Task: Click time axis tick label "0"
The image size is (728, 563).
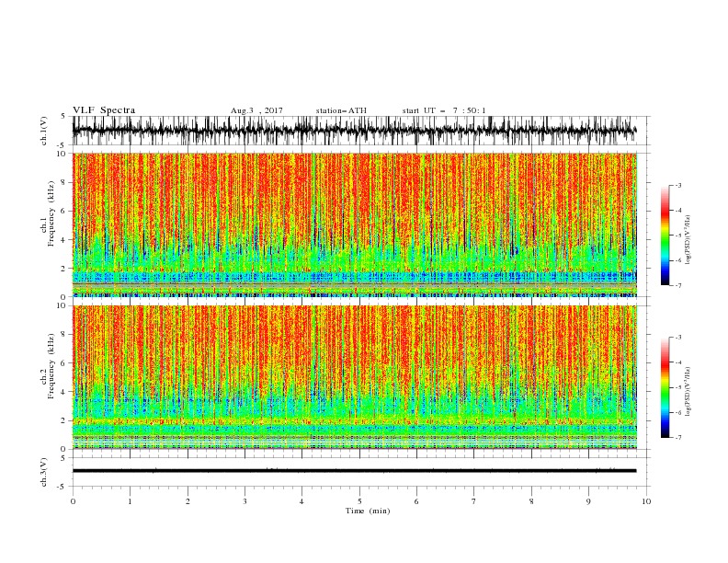Action: [x=73, y=501]
